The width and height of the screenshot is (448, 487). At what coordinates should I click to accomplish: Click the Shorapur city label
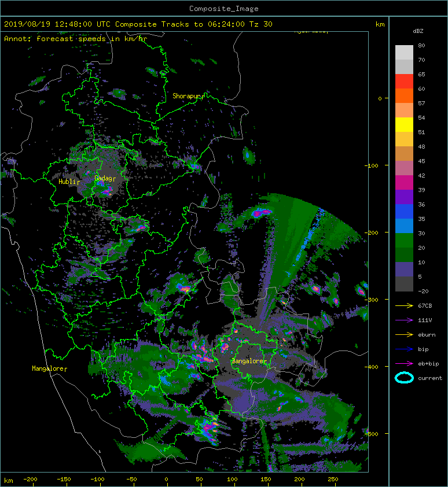click(188, 96)
